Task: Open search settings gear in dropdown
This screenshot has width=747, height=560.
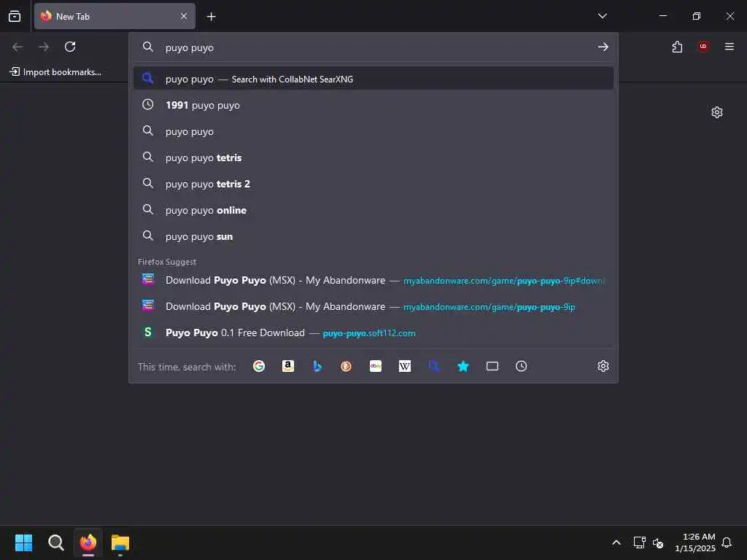Action: tap(603, 366)
